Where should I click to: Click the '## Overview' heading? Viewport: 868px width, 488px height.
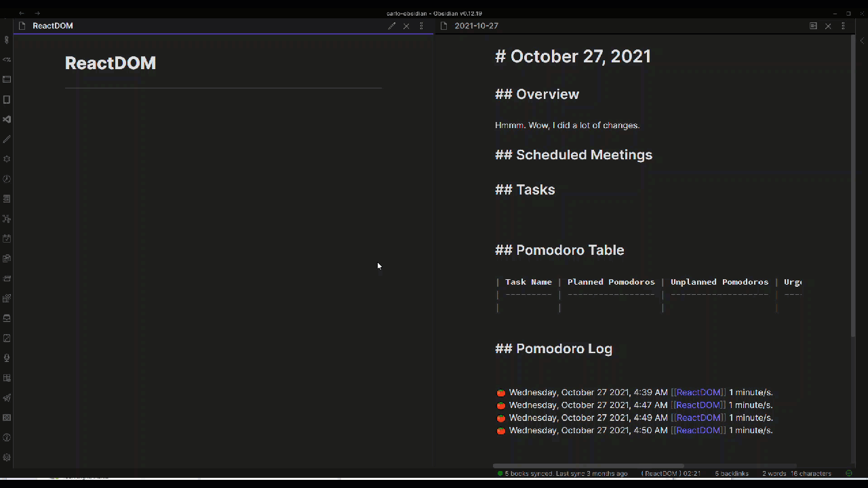click(x=537, y=94)
